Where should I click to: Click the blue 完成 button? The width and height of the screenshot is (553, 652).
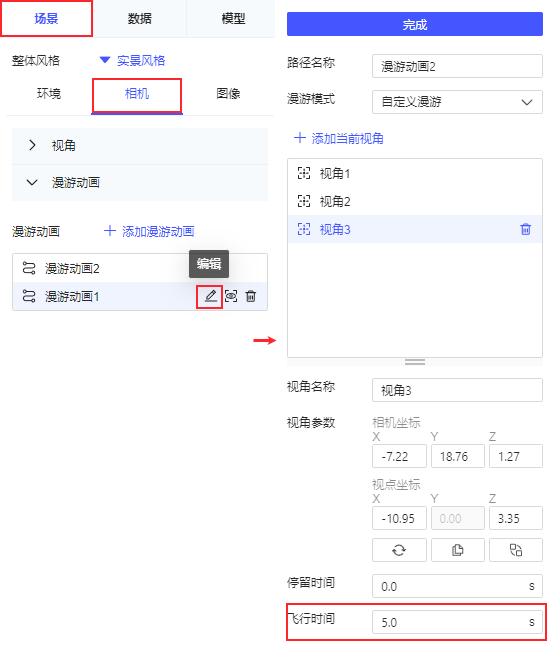415,24
